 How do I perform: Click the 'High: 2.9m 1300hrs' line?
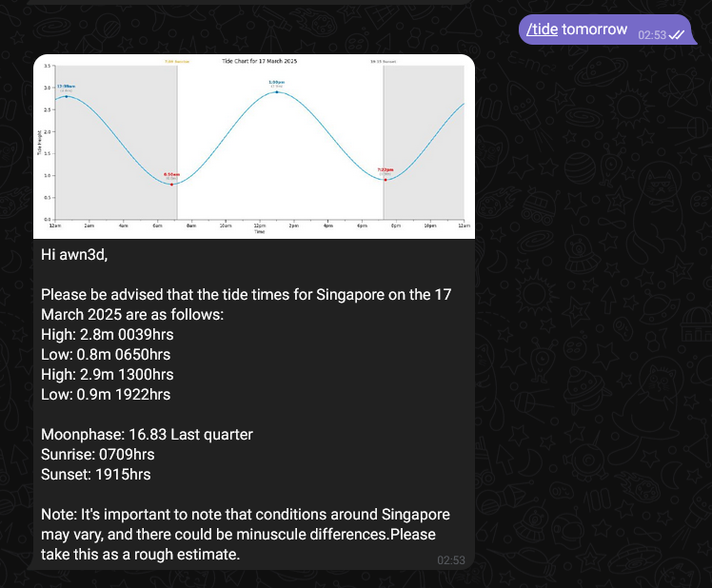click(x=108, y=374)
